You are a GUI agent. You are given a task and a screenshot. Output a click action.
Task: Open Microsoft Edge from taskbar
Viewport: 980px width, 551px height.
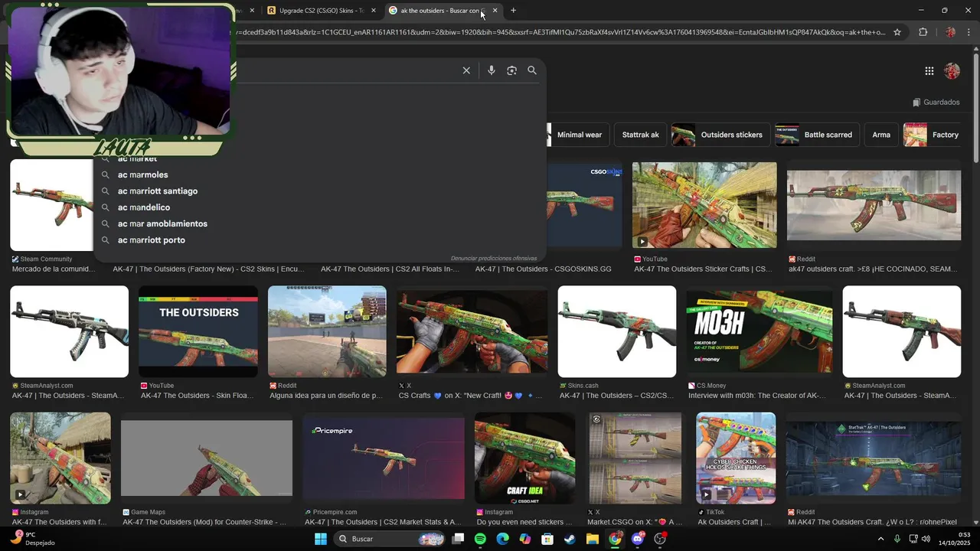click(x=502, y=539)
